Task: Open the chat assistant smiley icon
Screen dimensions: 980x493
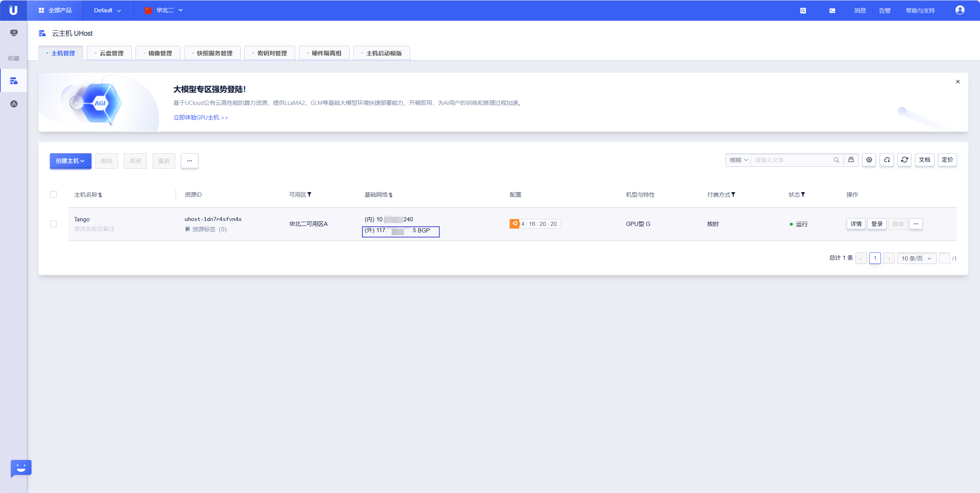Action: [x=21, y=468]
